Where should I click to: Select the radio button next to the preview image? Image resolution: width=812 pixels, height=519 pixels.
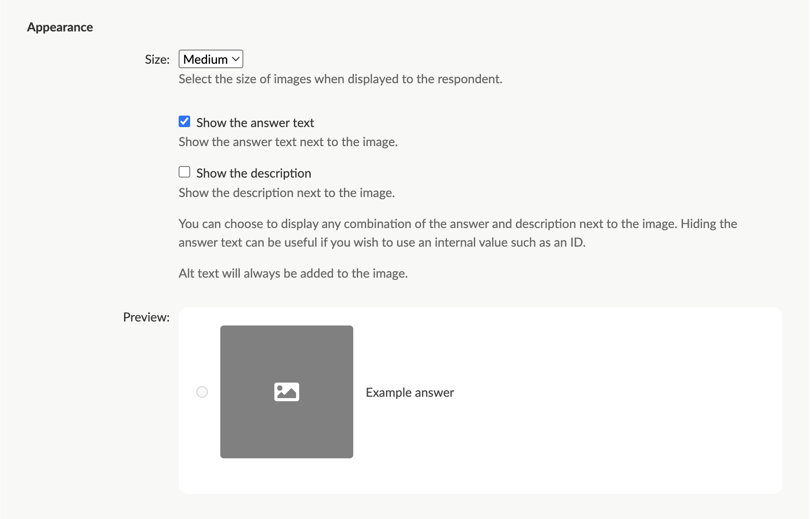(203, 391)
